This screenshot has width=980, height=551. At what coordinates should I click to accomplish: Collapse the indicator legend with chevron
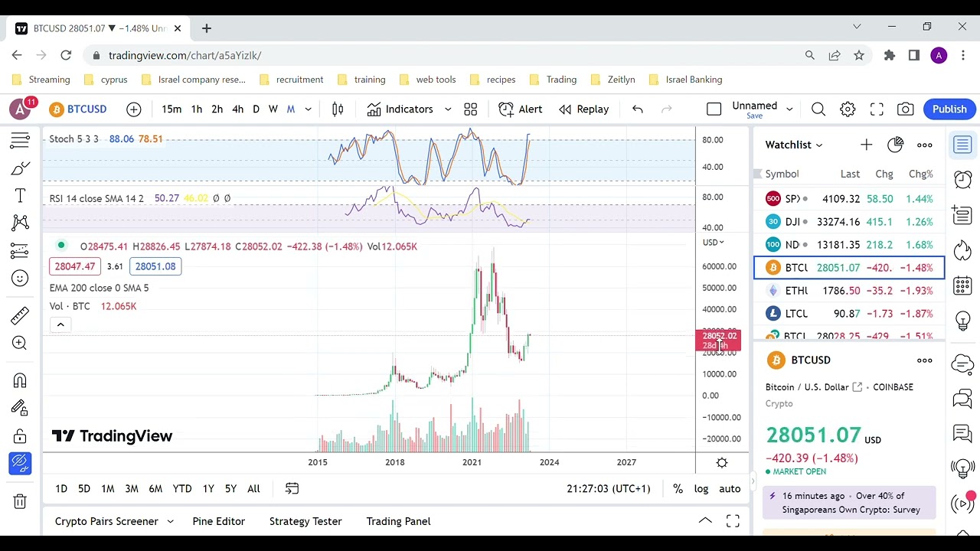[x=60, y=324]
